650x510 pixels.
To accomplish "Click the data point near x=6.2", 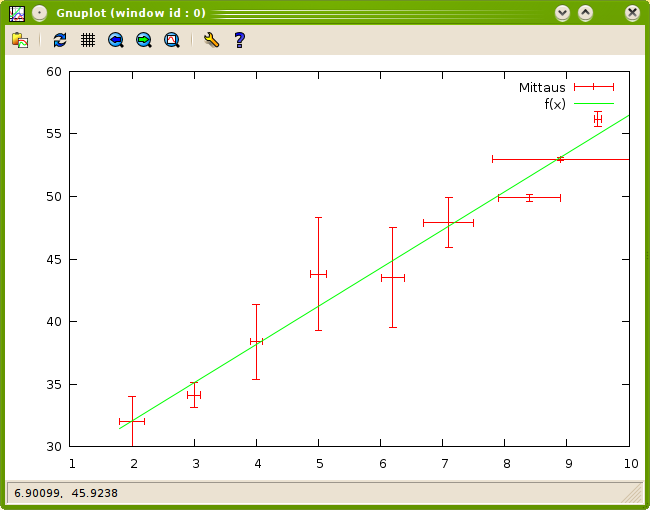I will tap(393, 277).
